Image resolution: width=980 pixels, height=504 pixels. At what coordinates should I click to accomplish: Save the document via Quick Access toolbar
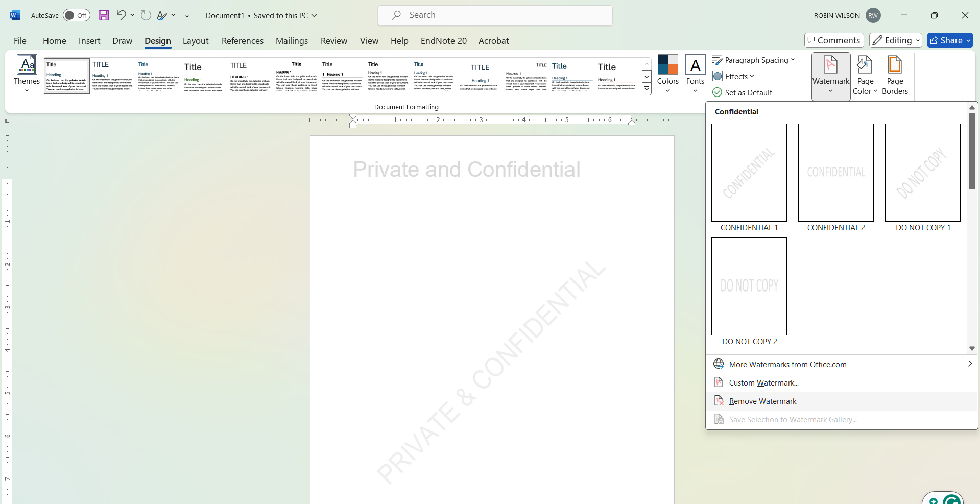coord(104,15)
